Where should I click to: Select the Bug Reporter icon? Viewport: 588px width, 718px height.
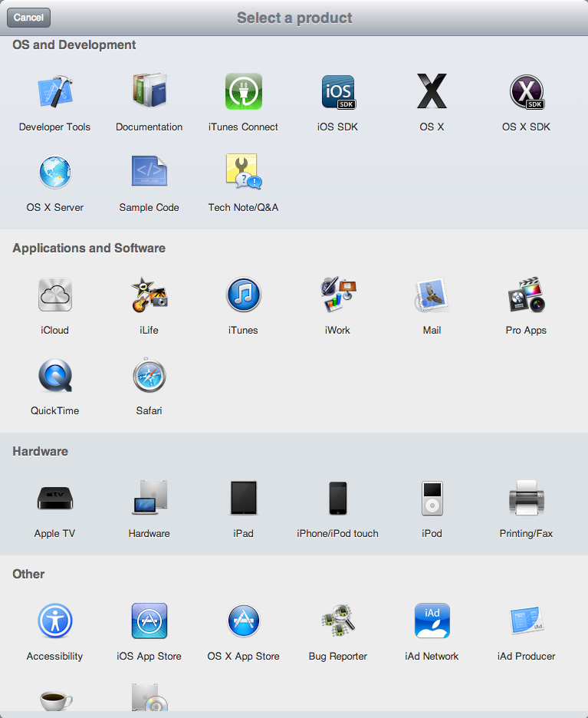[x=338, y=621]
